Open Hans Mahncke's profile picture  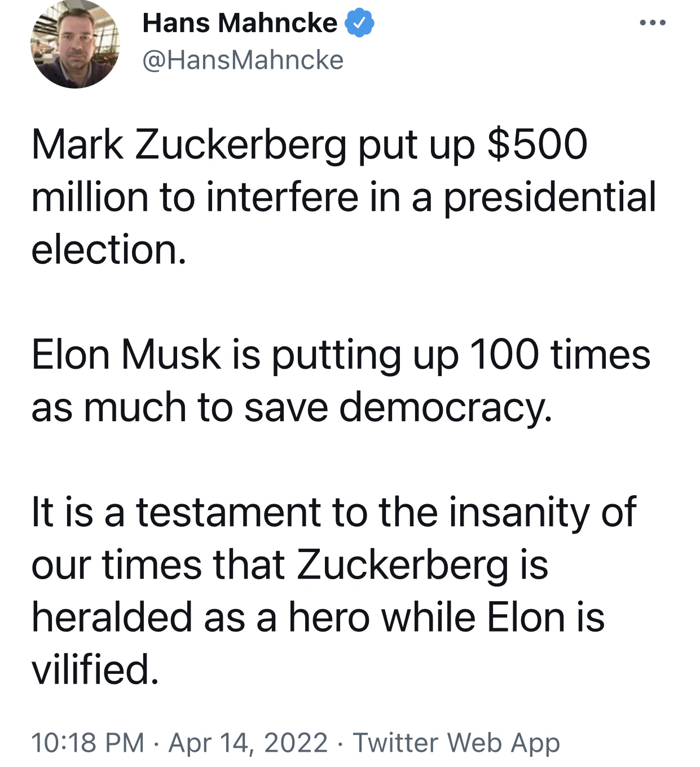coord(75,45)
